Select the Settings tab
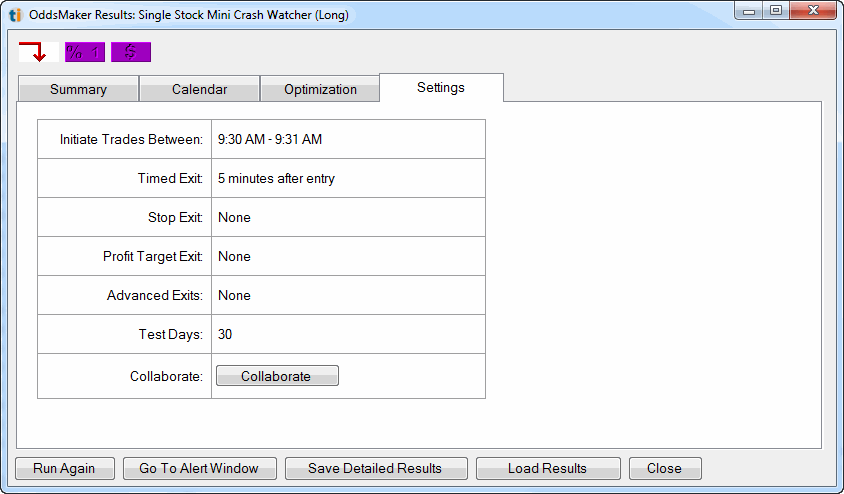 [441, 87]
